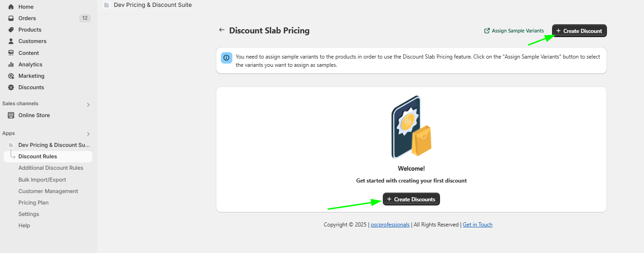Click the Home icon in sidebar
The width and height of the screenshot is (644, 253).
(x=11, y=7)
